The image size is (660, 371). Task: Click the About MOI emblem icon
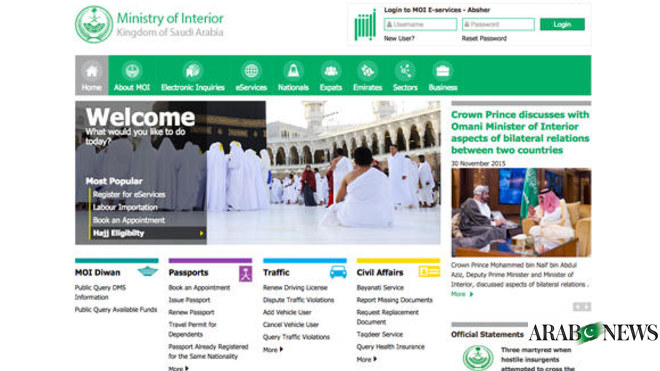click(x=132, y=71)
